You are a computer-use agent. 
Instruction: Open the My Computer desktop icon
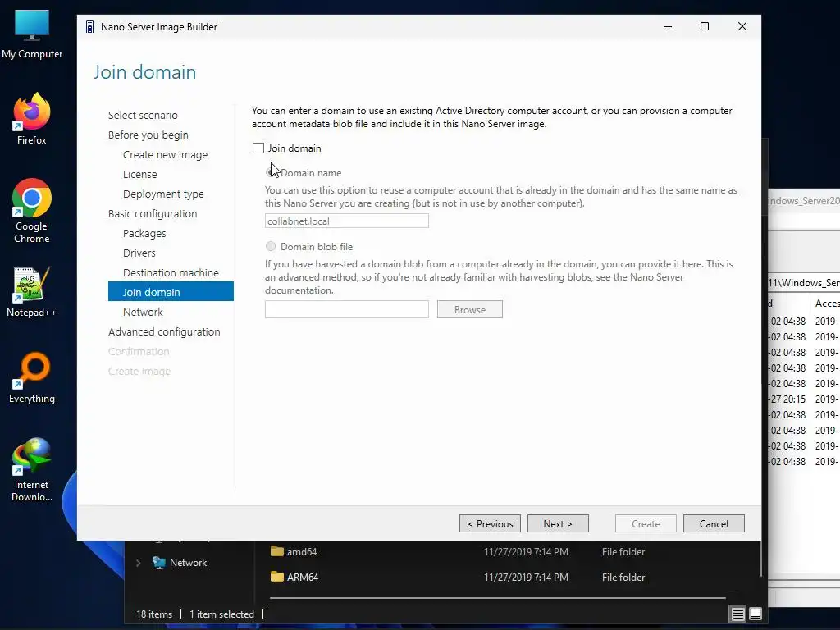click(x=32, y=34)
